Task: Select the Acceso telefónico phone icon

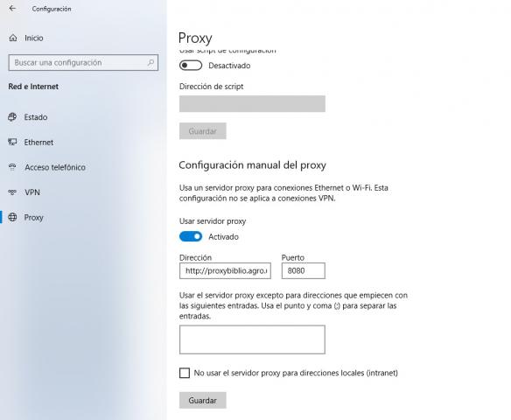Action: [x=12, y=167]
